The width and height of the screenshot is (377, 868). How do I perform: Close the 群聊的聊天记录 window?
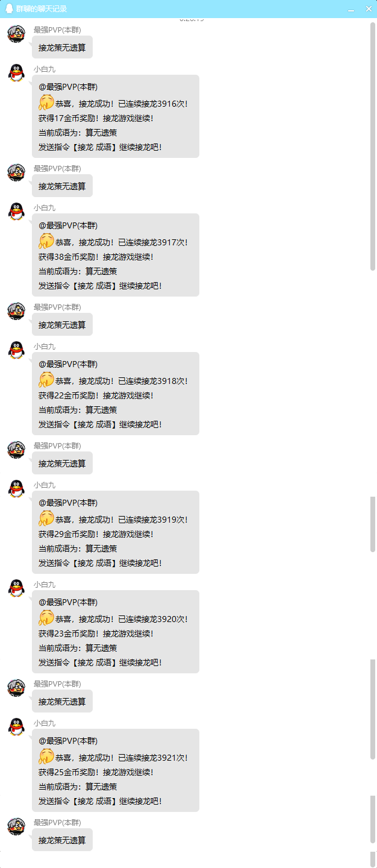(369, 9)
